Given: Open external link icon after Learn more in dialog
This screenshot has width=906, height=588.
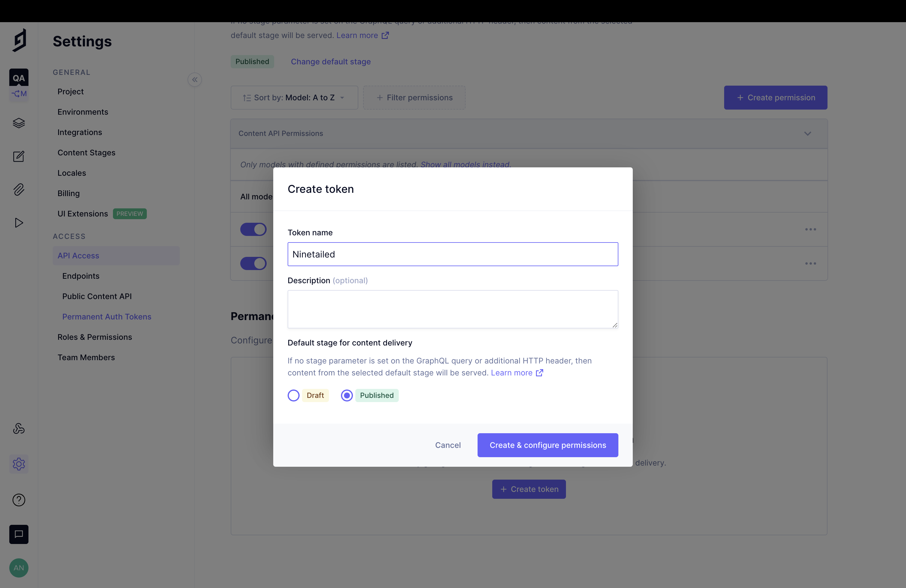Looking at the screenshot, I should pos(539,373).
